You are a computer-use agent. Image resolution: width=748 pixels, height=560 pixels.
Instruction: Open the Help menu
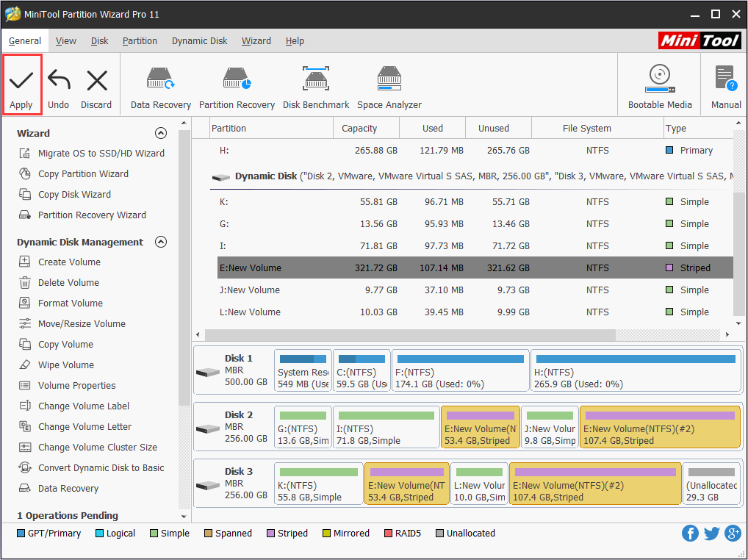pos(295,41)
